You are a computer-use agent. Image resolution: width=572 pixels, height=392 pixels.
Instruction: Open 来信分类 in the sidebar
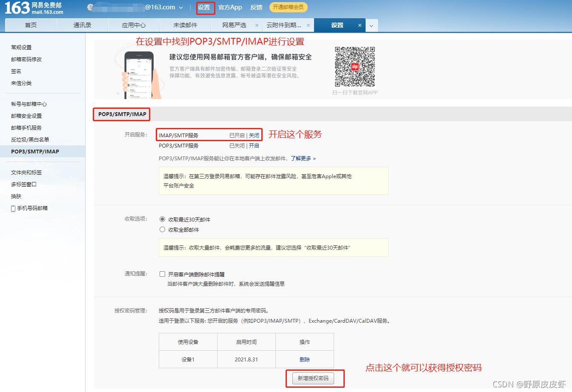(21, 83)
